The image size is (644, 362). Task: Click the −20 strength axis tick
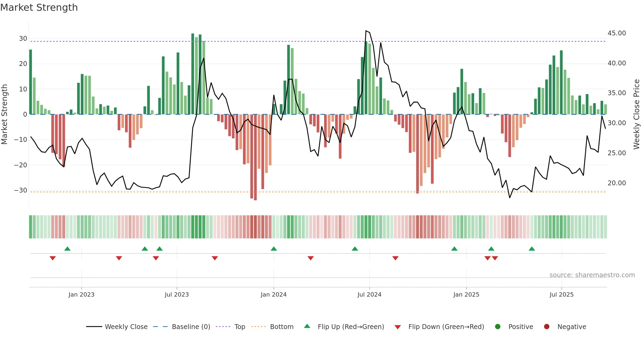coord(21,165)
